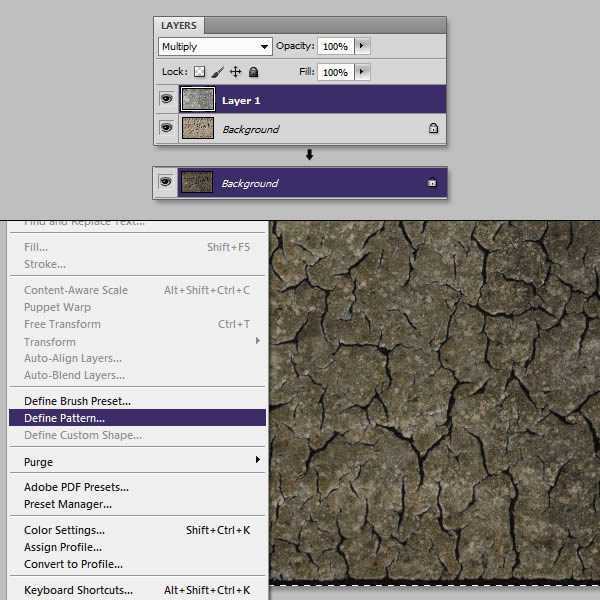600x600 pixels.
Task: Open the Opacity slider arrow
Action: [362, 46]
